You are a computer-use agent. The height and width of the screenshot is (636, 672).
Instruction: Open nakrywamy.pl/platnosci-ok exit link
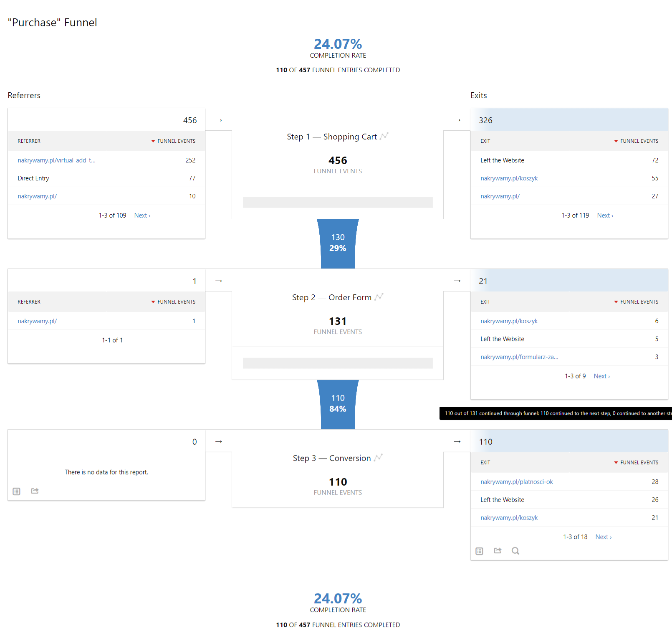(x=517, y=482)
